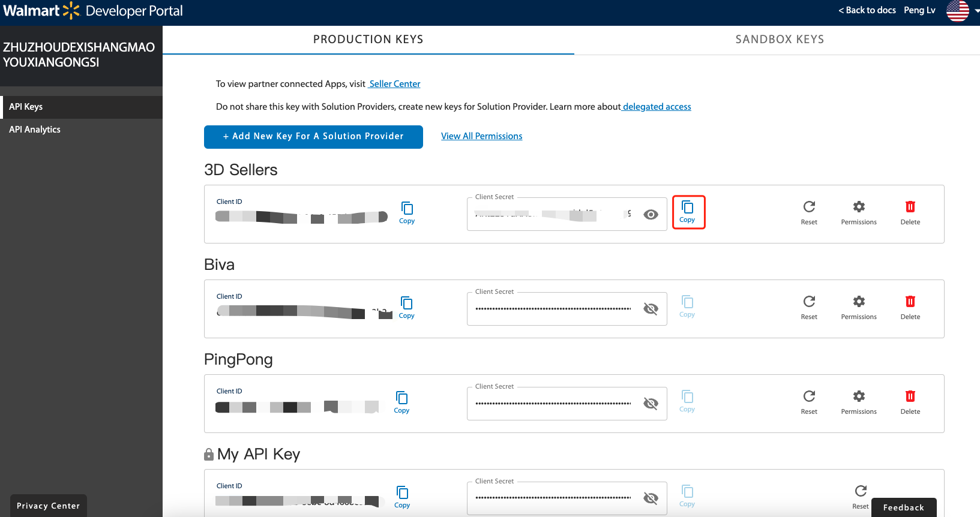The image size is (980, 517).
Task: Click the Walmart spark logo
Action: [x=71, y=10]
